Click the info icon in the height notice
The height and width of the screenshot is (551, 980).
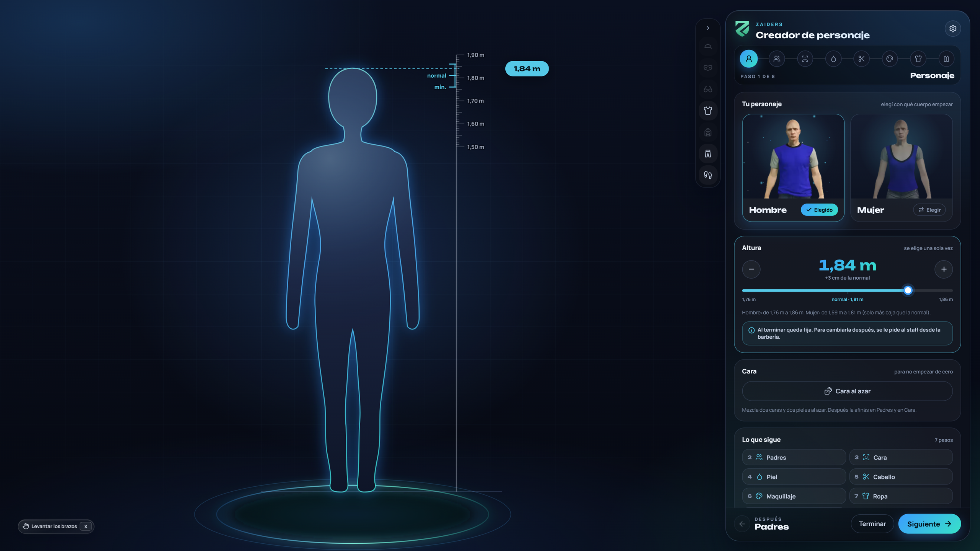[x=751, y=330]
